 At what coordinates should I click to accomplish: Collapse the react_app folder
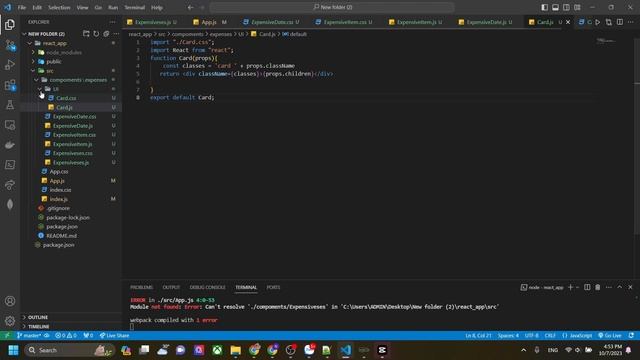(29, 43)
